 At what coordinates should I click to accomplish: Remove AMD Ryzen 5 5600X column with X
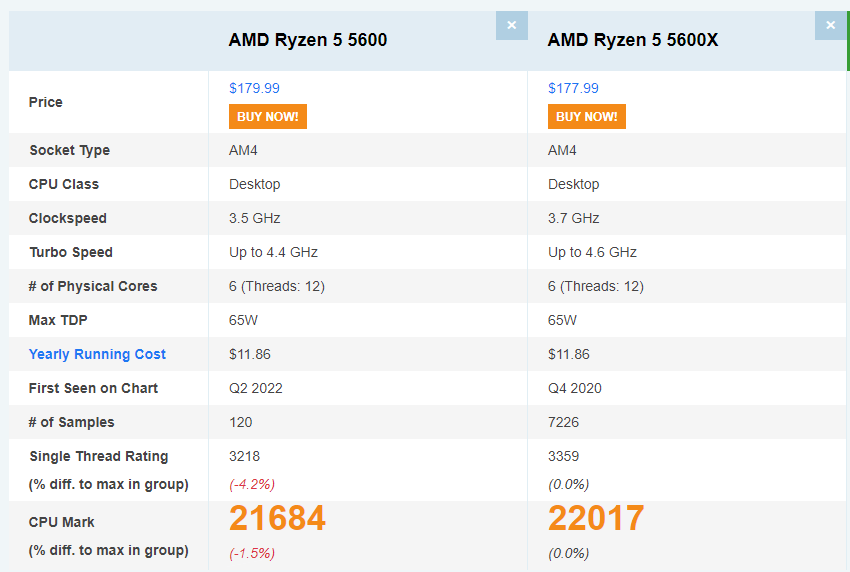pos(830,25)
